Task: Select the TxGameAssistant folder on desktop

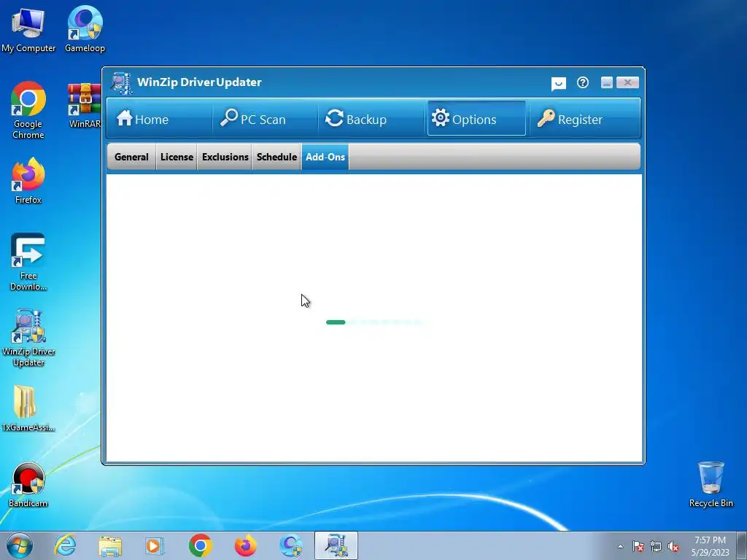Action: (x=28, y=408)
